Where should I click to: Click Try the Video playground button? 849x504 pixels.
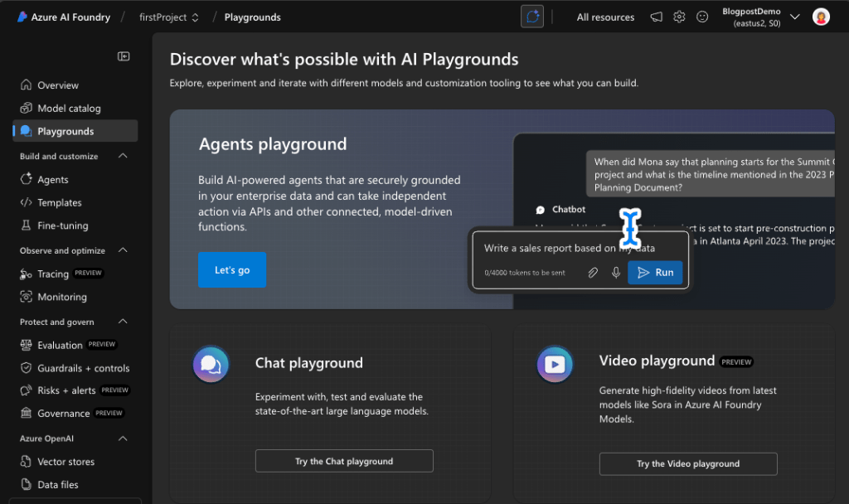687,463
